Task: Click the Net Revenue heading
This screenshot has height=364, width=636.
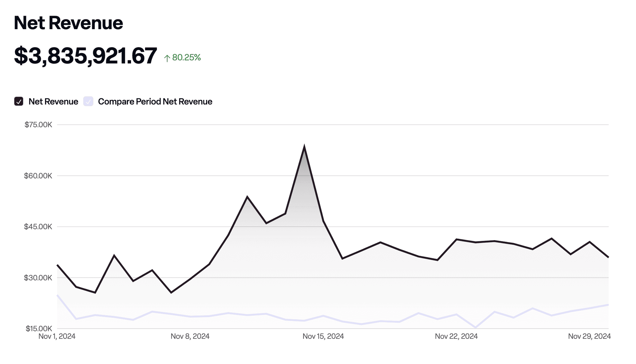Action: [68, 23]
